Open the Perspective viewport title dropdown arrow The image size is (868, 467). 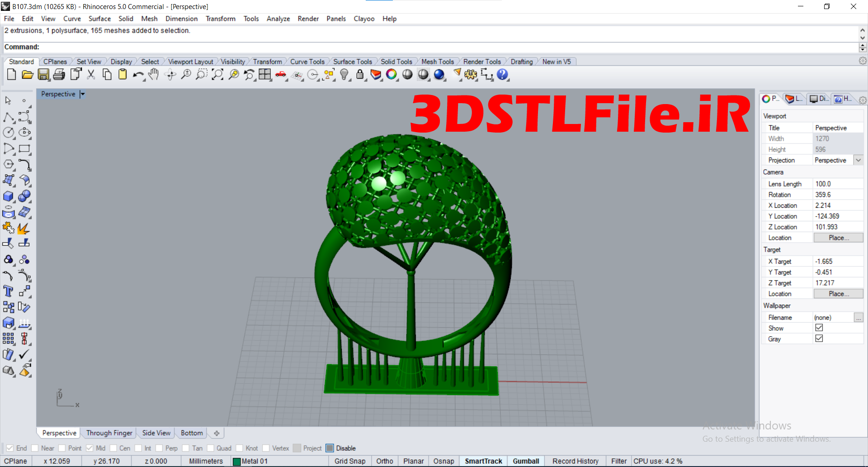82,94
